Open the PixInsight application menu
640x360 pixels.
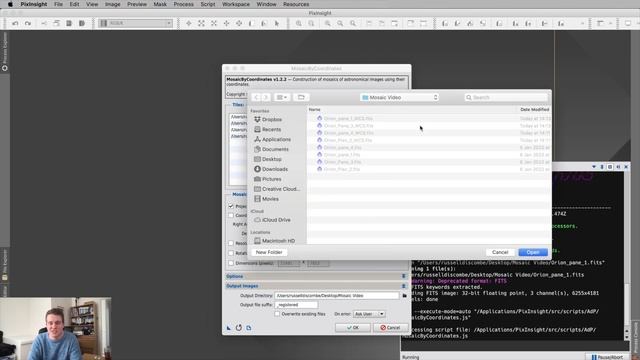(x=33, y=4)
